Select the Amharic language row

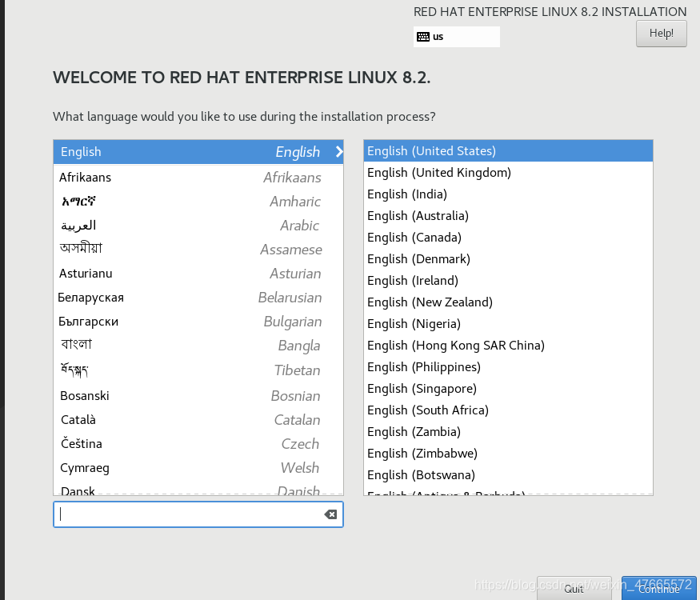tap(198, 202)
